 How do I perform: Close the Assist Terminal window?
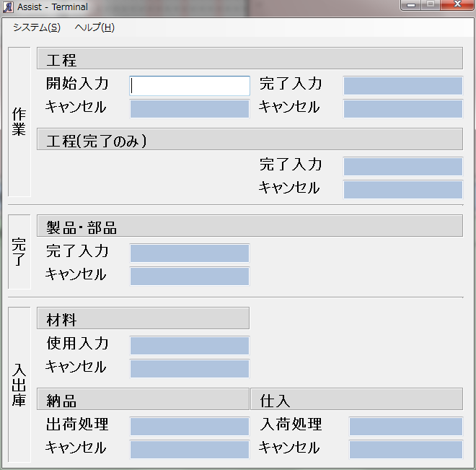pos(457,4)
